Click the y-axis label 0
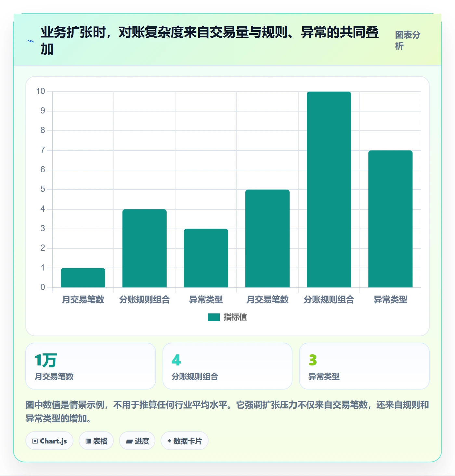This screenshot has height=476, width=455. coord(43,287)
